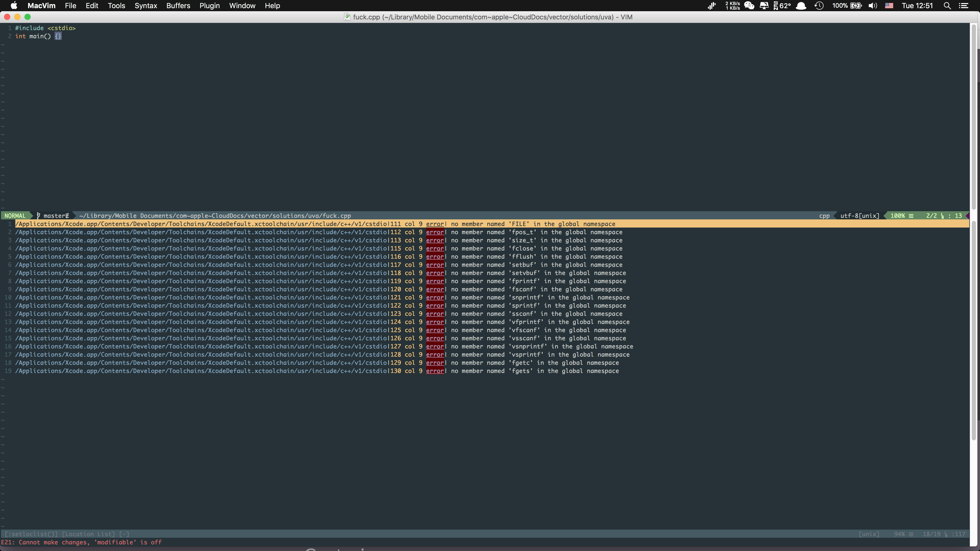Viewport: 980px width, 551px height.
Task: Select the error about 'fprintf' member
Action: pyautogui.click(x=321, y=281)
